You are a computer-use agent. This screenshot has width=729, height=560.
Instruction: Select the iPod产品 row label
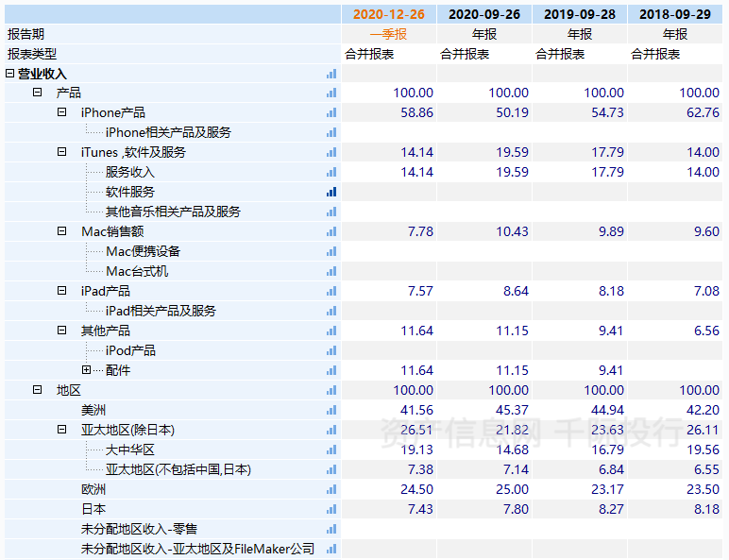(x=130, y=350)
